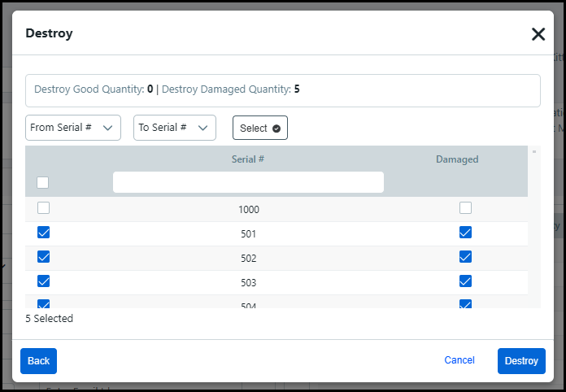566x392 pixels.
Task: Click the table's vertical scrollbar
Action: pyautogui.click(x=534, y=228)
